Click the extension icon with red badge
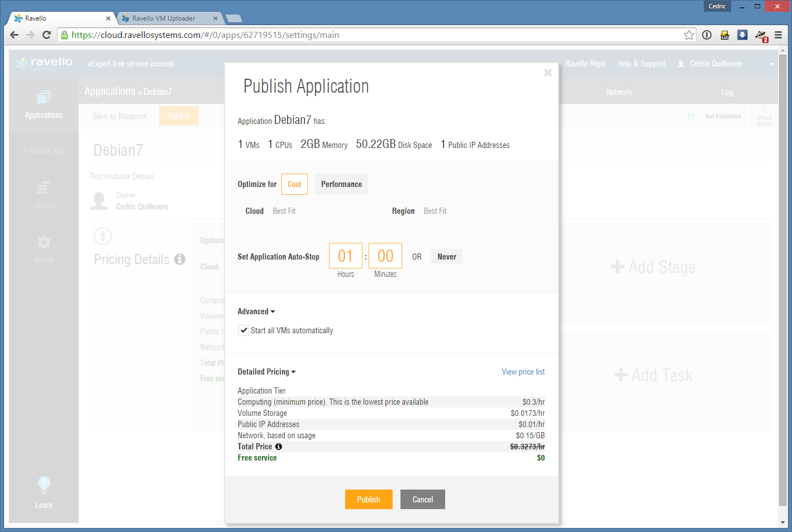 coord(761,36)
